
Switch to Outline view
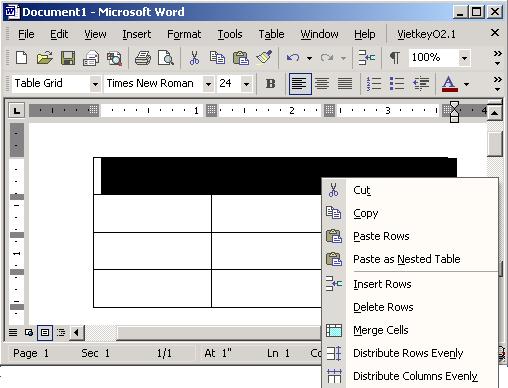click(61, 332)
